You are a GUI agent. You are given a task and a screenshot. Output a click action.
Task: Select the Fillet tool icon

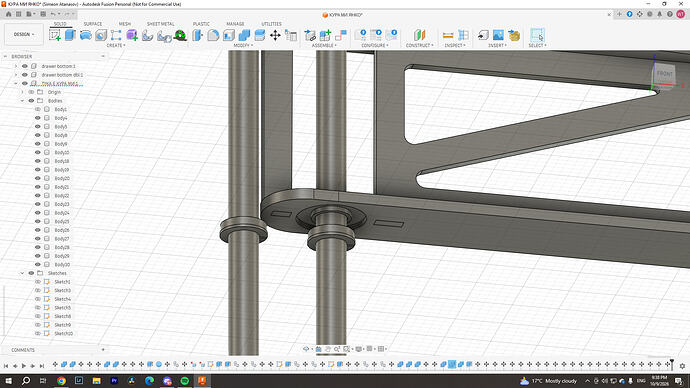[213, 35]
